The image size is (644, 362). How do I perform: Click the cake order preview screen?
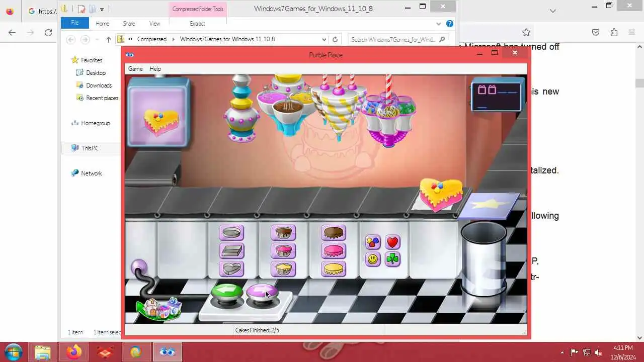(x=158, y=113)
